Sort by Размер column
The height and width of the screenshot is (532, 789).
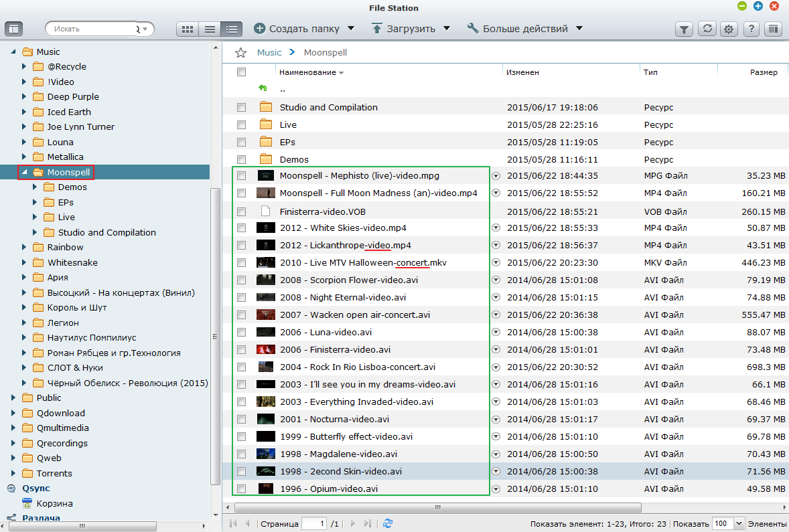tap(764, 72)
